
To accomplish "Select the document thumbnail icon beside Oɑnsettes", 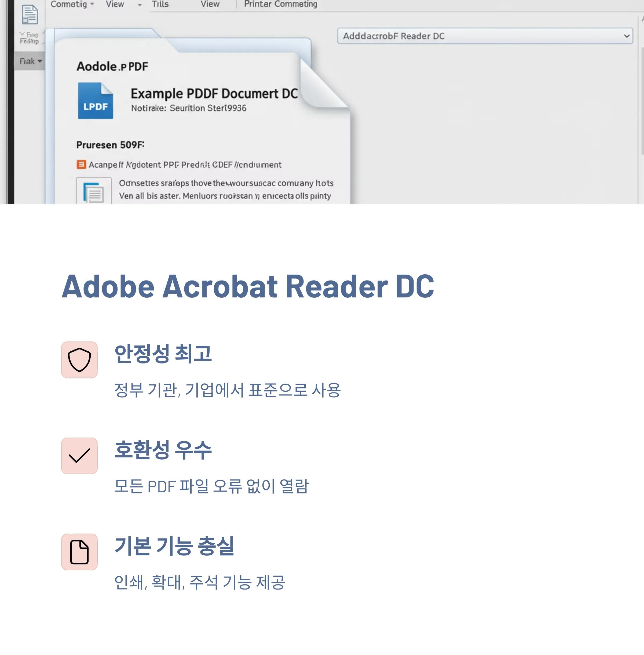I will [94, 191].
